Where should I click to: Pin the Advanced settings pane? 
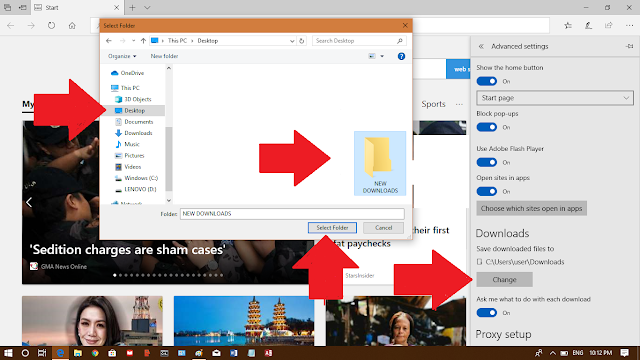(629, 46)
